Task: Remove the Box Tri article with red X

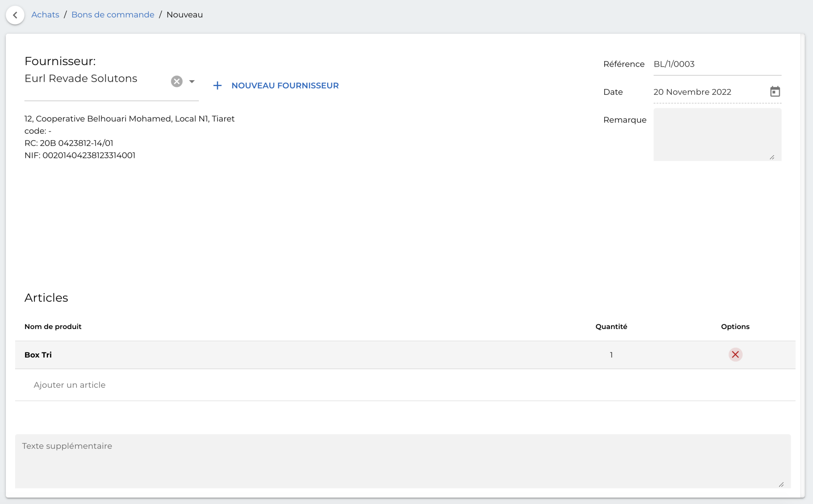Action: click(735, 354)
